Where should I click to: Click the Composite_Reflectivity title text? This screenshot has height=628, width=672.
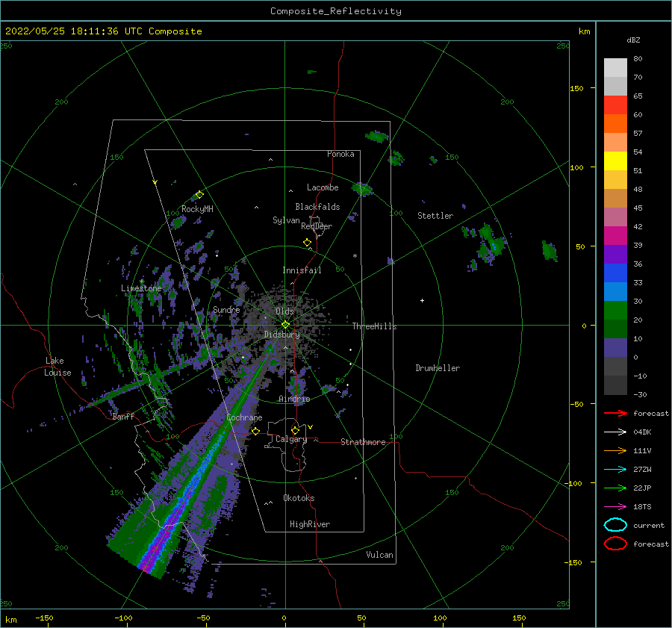pyautogui.click(x=335, y=11)
